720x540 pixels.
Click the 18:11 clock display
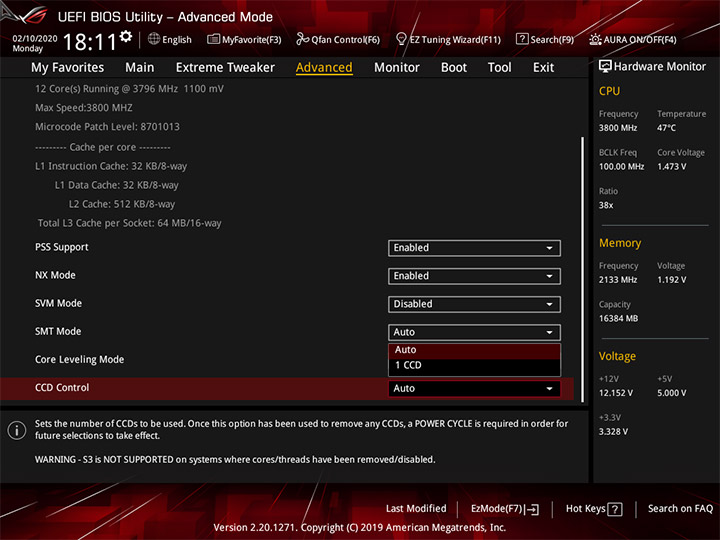[x=90, y=42]
